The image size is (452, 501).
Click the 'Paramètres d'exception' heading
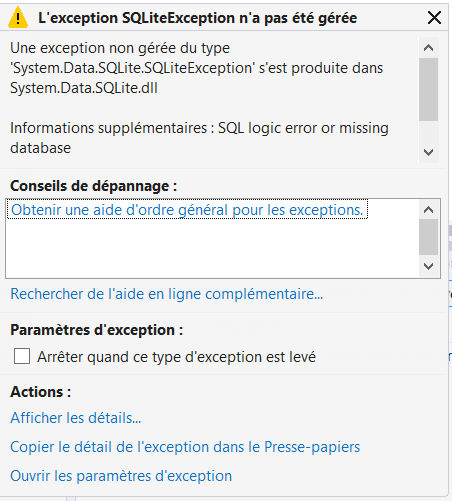click(97, 330)
